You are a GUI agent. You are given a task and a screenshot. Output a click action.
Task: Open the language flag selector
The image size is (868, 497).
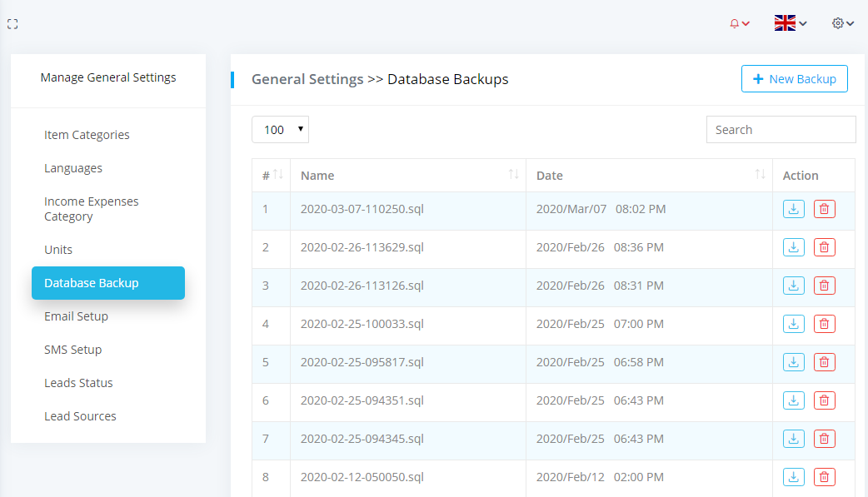click(790, 23)
